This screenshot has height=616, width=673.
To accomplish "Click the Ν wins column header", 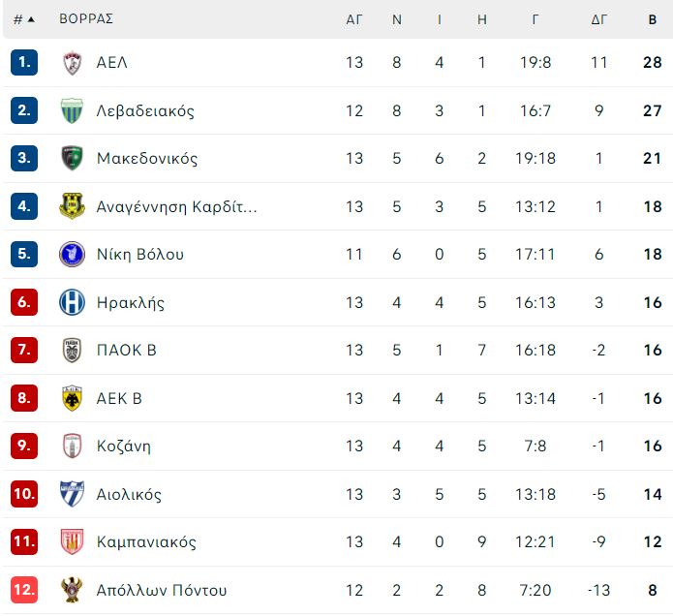I will pyautogui.click(x=397, y=19).
